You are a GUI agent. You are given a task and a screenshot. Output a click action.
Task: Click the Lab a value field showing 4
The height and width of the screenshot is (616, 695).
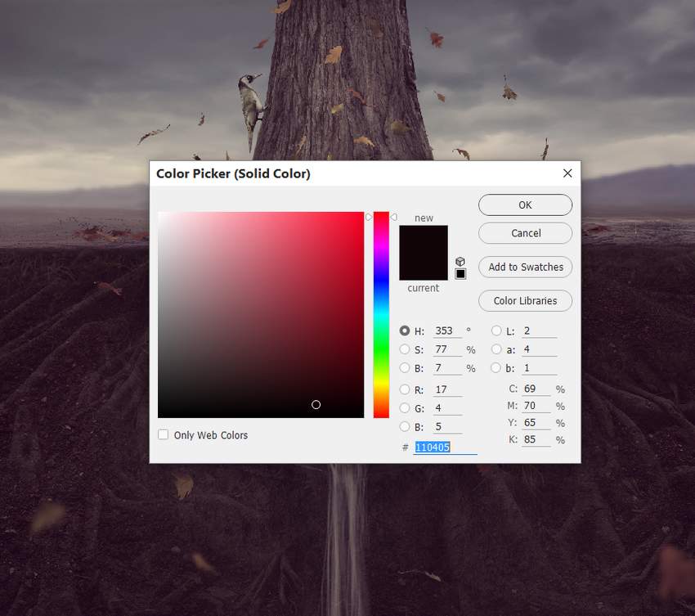pyautogui.click(x=539, y=349)
